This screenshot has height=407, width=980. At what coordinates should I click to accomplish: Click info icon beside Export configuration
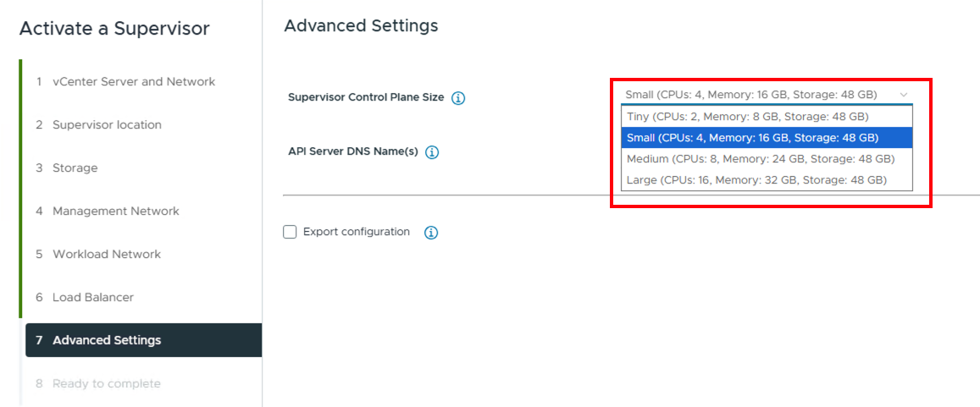click(430, 233)
